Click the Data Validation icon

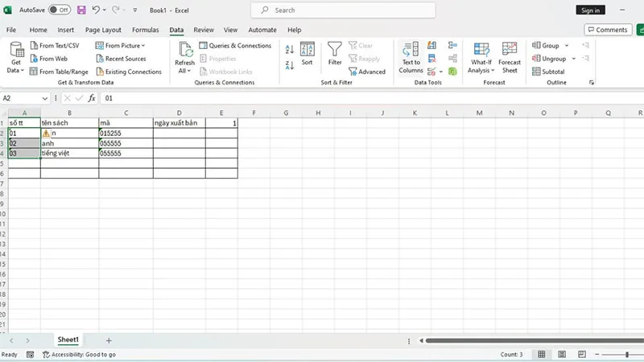431,72
